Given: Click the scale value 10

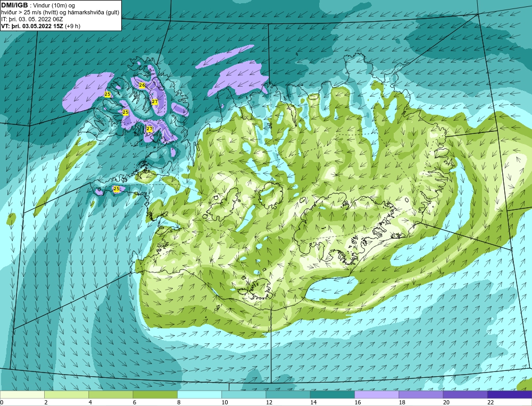Looking at the screenshot, I should [x=225, y=402].
